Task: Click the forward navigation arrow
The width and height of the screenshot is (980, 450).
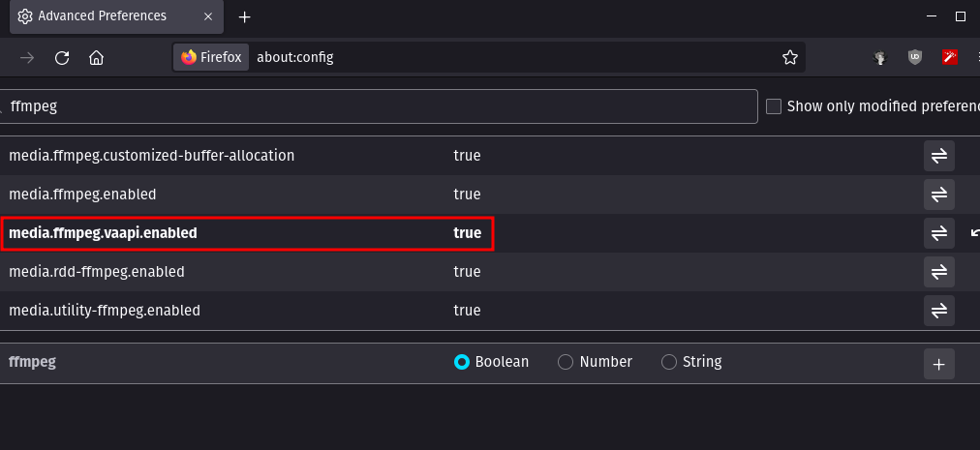Action: [28, 58]
